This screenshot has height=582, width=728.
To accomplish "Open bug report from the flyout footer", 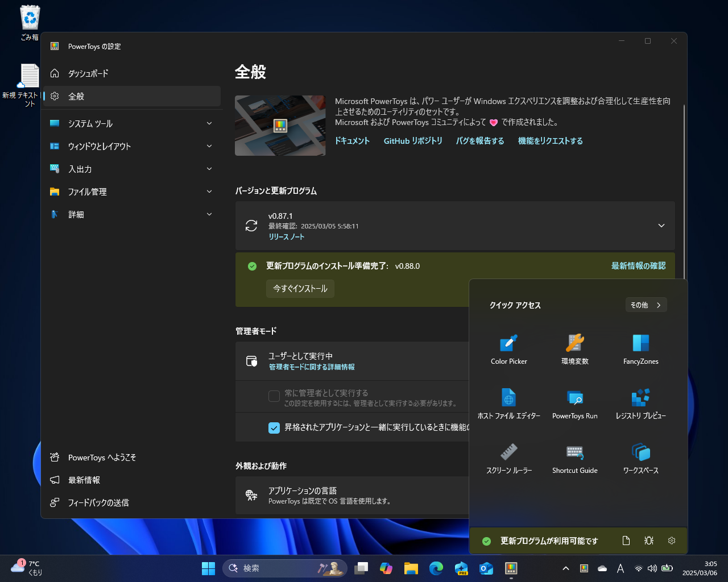I will tap(648, 541).
